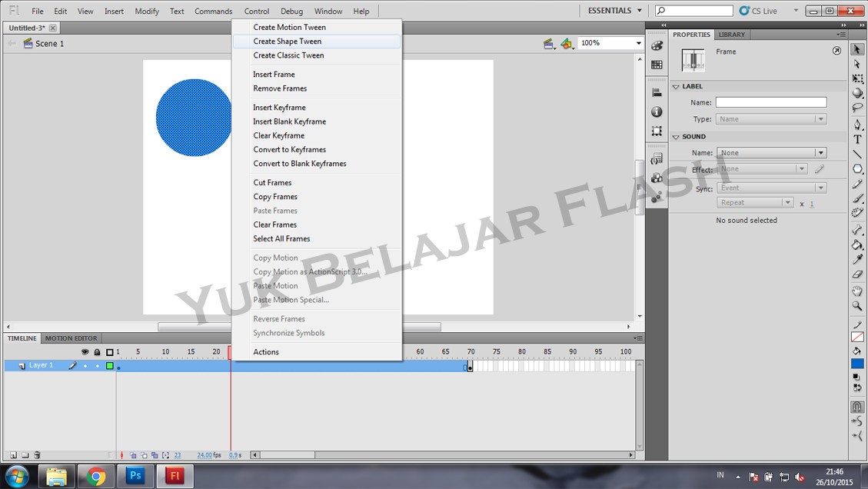The height and width of the screenshot is (489, 868).
Task: Click the New Layer button
Action: coord(14,455)
